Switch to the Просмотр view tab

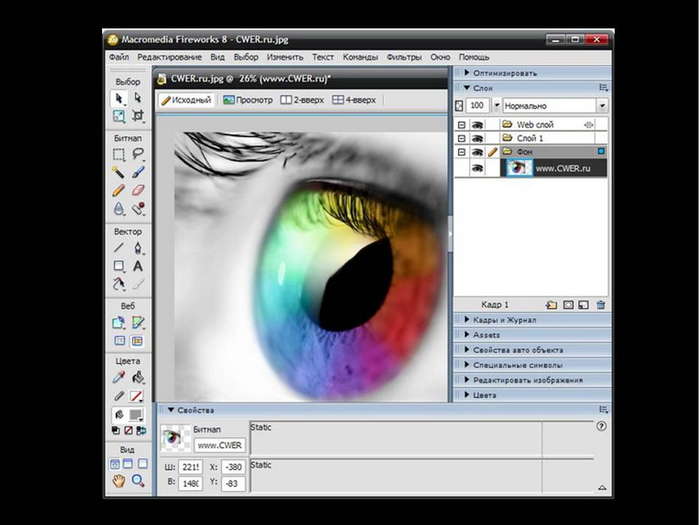(x=248, y=100)
